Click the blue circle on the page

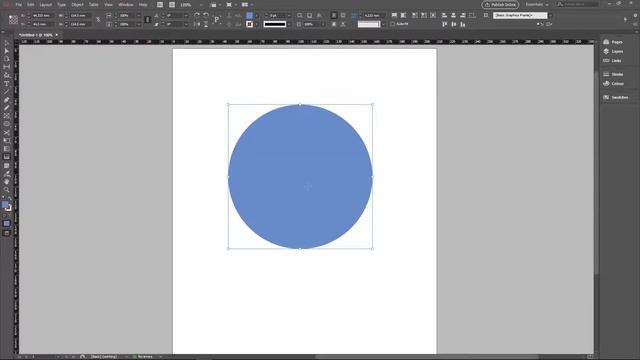point(300,177)
